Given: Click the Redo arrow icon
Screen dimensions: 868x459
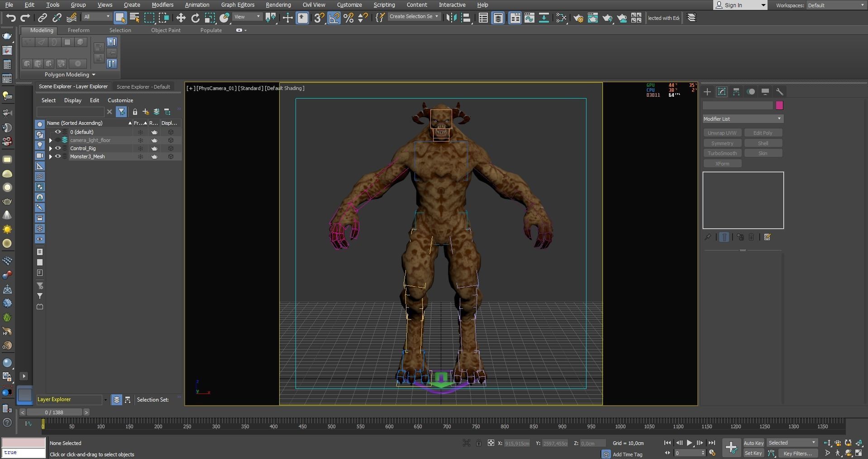Looking at the screenshot, I should pyautogui.click(x=25, y=18).
